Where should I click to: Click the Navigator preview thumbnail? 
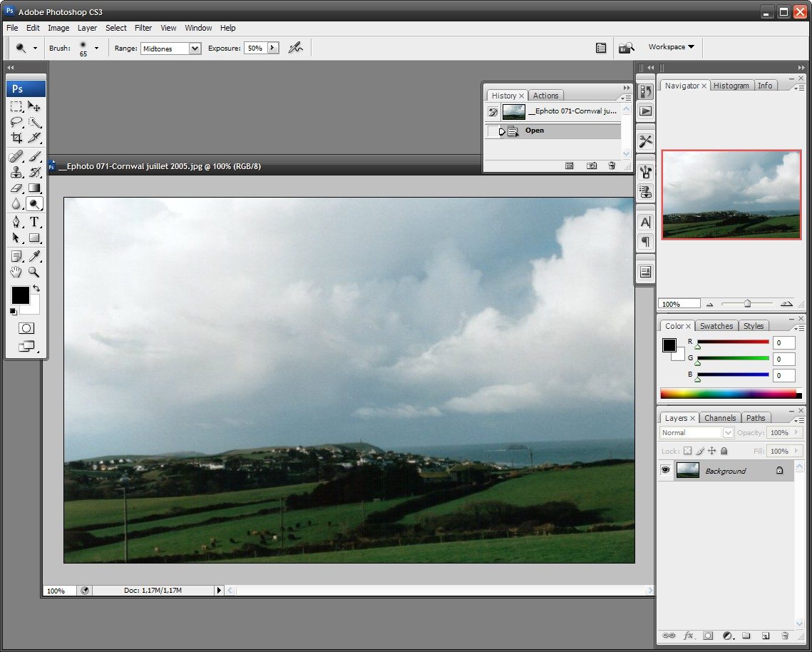[x=731, y=194]
